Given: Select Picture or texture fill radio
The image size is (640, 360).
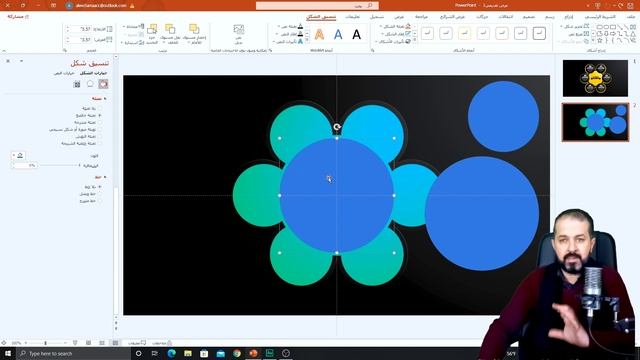Looking at the screenshot, I should [100, 129].
